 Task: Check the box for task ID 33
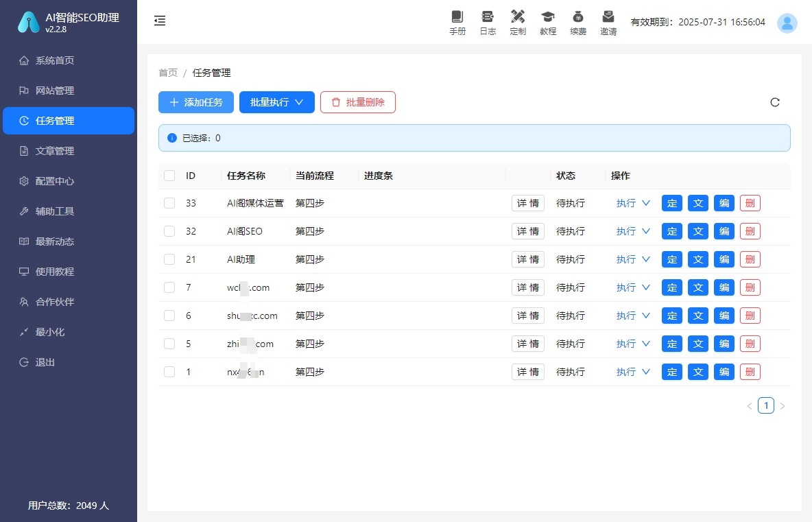pyautogui.click(x=169, y=203)
